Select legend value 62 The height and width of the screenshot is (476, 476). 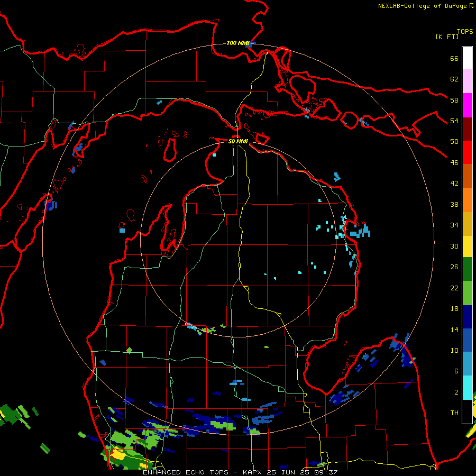click(454, 79)
